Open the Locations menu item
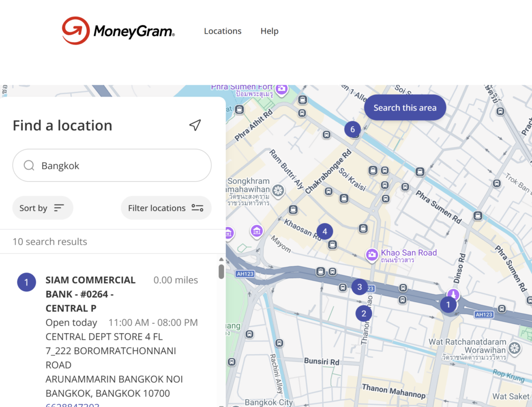This screenshot has height=407, width=532. [x=222, y=31]
